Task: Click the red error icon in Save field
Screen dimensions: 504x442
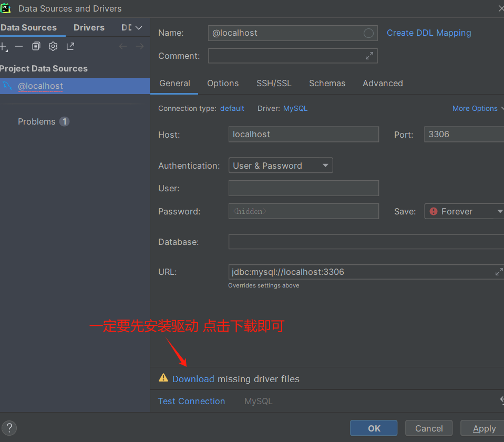Action: click(x=434, y=211)
